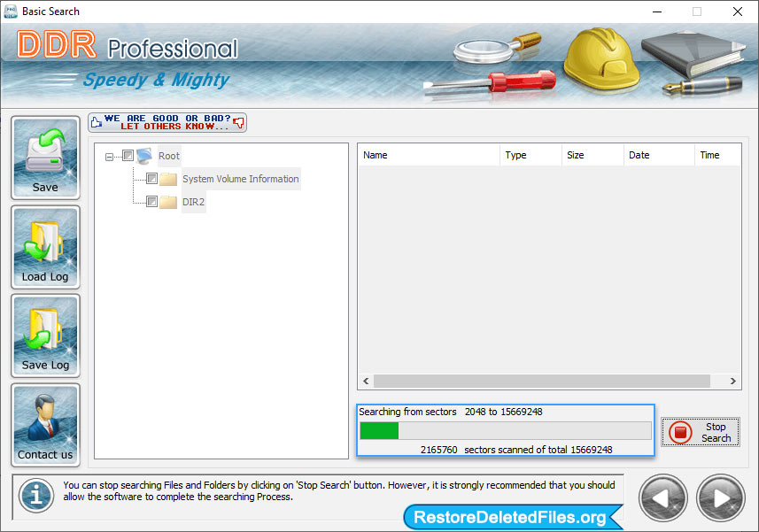
Task: Go forward with the right arrow button
Action: click(x=721, y=498)
